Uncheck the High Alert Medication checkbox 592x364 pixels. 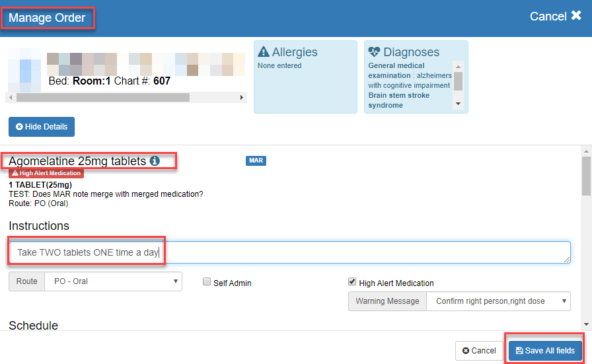[x=352, y=282]
